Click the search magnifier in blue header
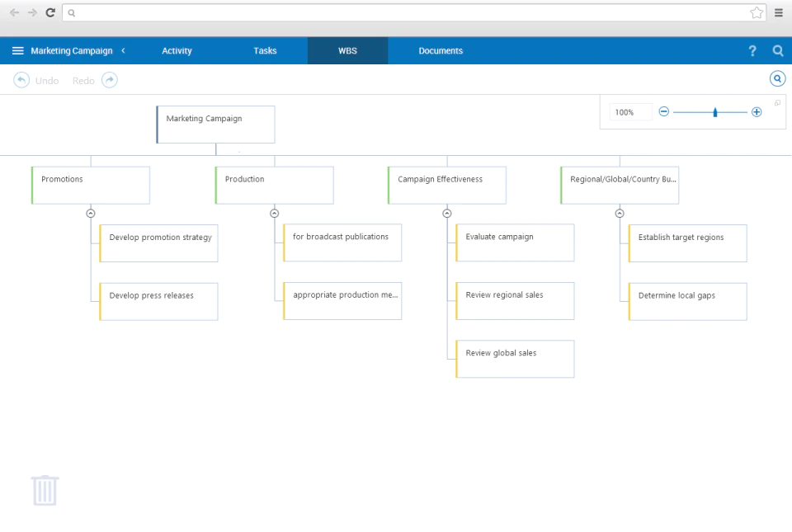The image size is (792, 532). click(778, 50)
